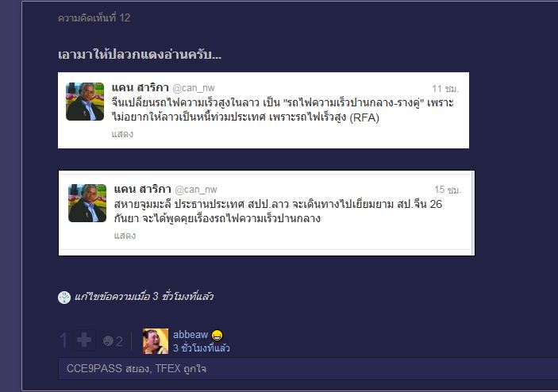
Task: Click the 'ความคิดเห็นที่ 12' comment number
Action: click(94, 17)
